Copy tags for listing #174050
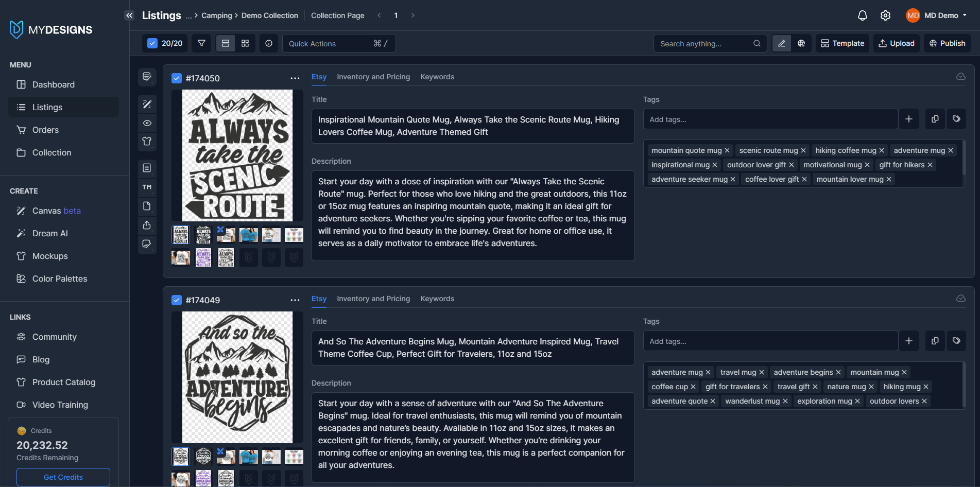This screenshot has height=487, width=980. tap(935, 119)
